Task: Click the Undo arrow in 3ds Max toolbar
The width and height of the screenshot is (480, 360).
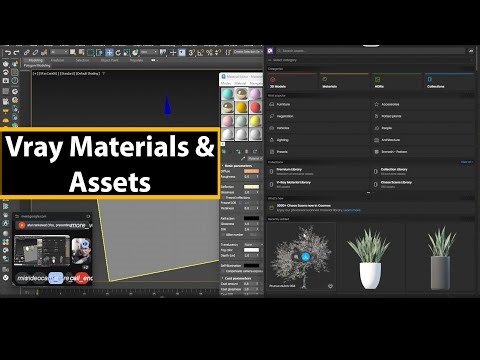Action: (x=8, y=52)
